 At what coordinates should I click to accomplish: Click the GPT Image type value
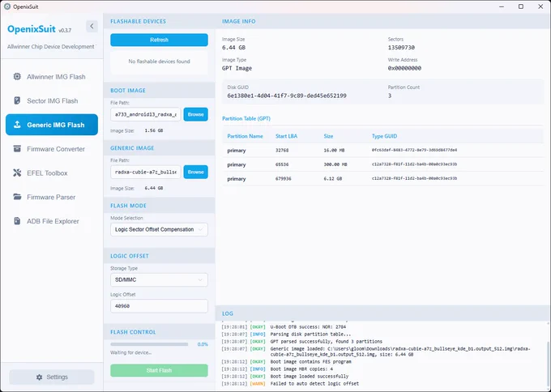coord(237,68)
